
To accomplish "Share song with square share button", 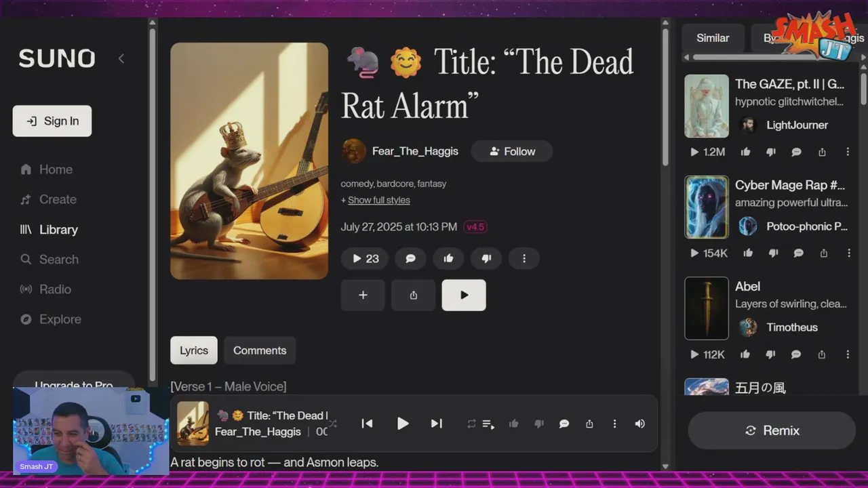I will (x=414, y=295).
